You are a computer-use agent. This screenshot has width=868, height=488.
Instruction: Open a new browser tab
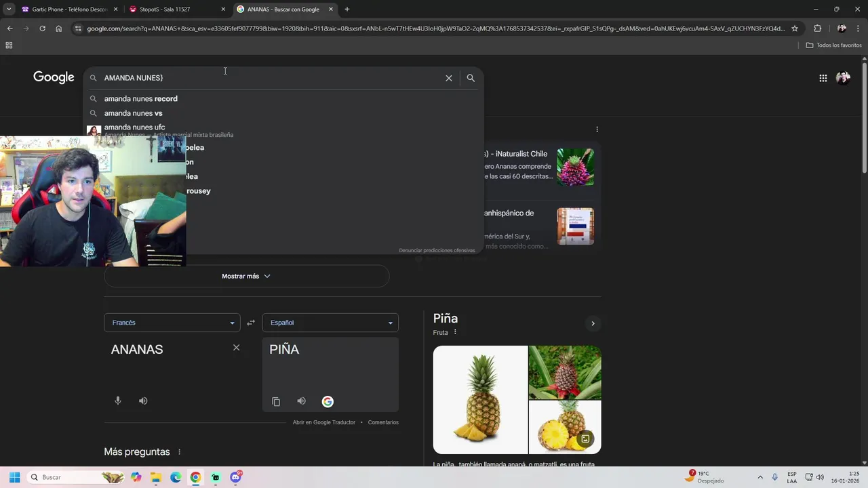pyautogui.click(x=347, y=9)
